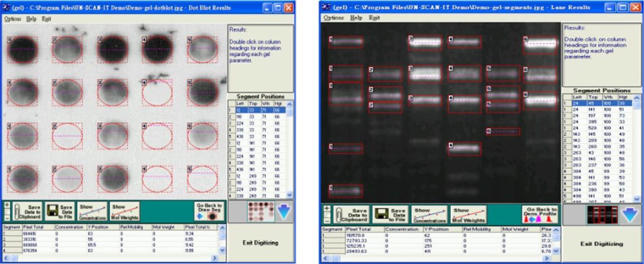Image resolution: width=644 pixels, height=264 pixels.
Task: Click scroll-up arrow of Dot Blot data table
Action: (x=222, y=227)
